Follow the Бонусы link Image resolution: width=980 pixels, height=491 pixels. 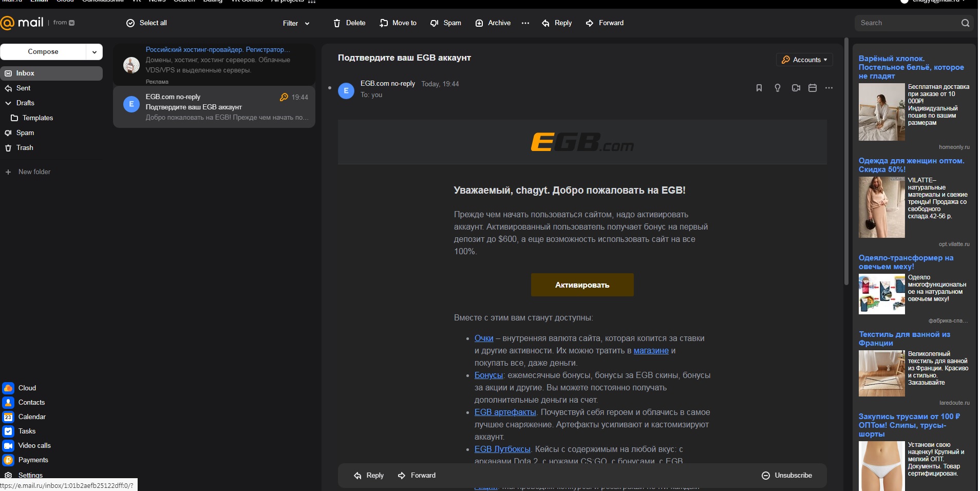pyautogui.click(x=488, y=375)
